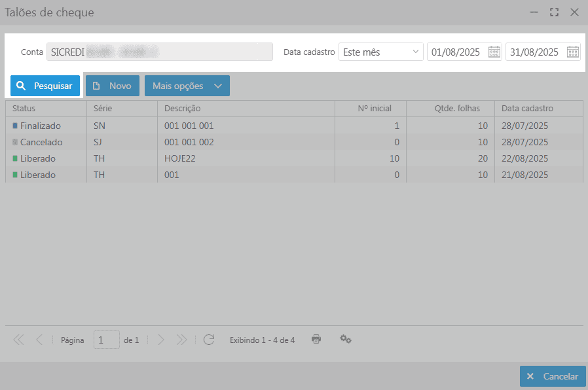The height and width of the screenshot is (390, 588).
Task: Click the page number input field
Action: click(x=106, y=340)
